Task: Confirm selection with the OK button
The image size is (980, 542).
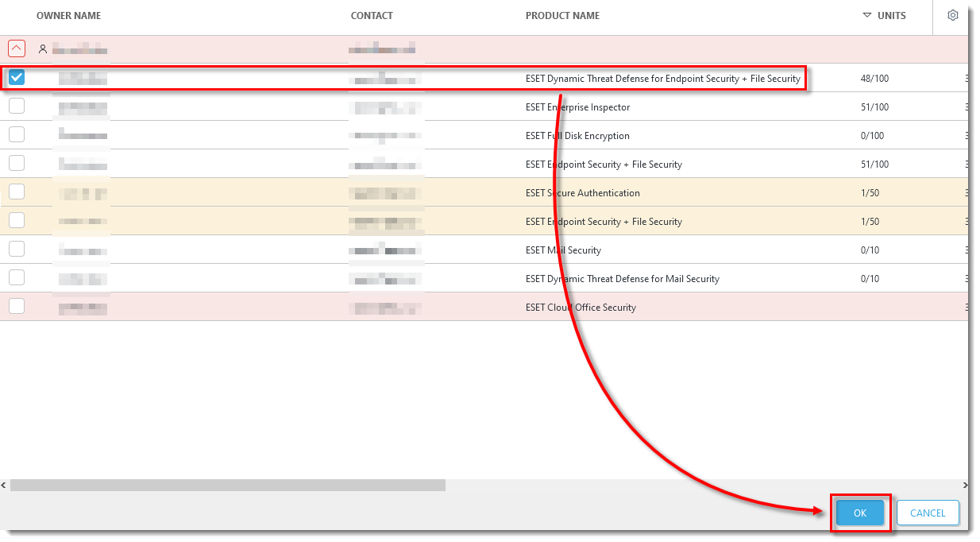Action: [x=860, y=513]
